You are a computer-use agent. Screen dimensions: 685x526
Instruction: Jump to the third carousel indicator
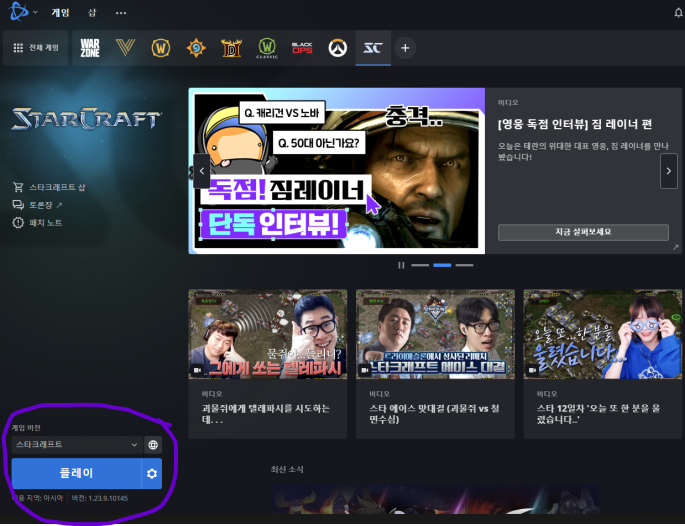(464, 265)
